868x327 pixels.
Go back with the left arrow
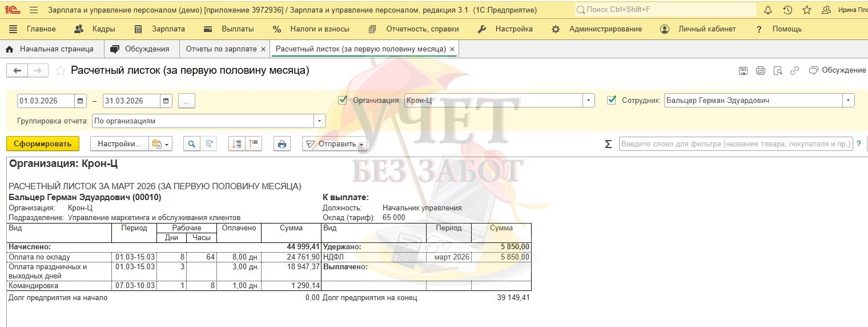click(17, 70)
